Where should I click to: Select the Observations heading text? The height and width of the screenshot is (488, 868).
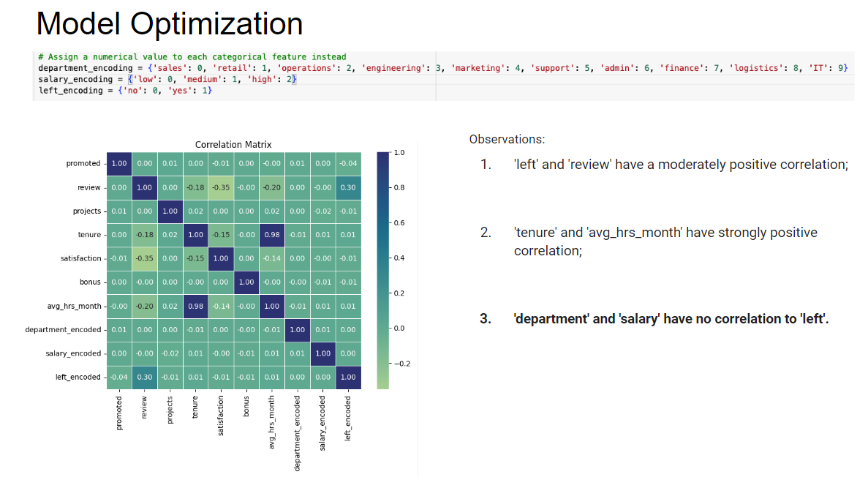click(507, 140)
